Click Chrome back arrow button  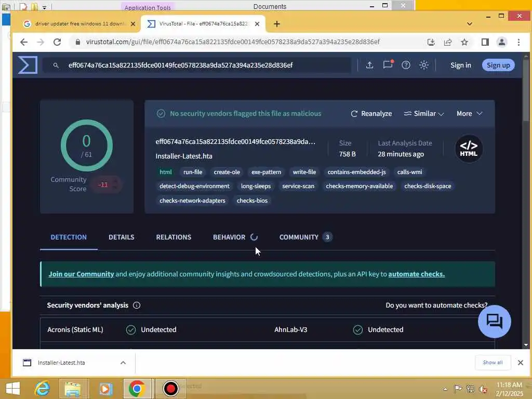24,42
